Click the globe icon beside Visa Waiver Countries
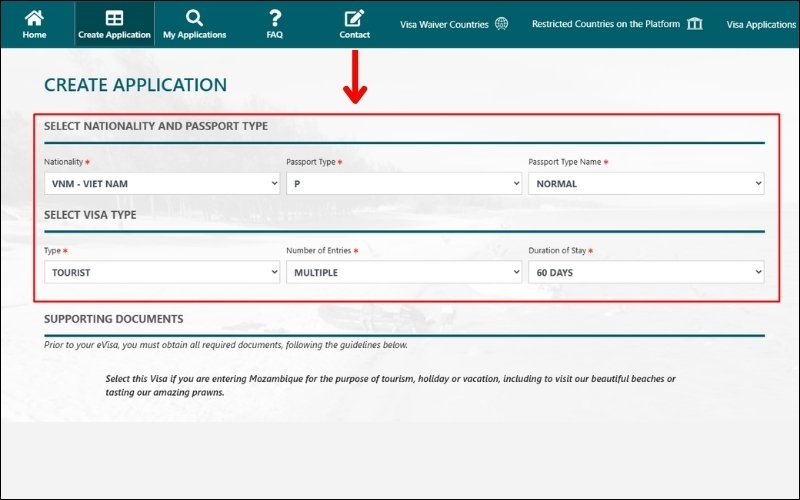The image size is (800, 500). 502,24
